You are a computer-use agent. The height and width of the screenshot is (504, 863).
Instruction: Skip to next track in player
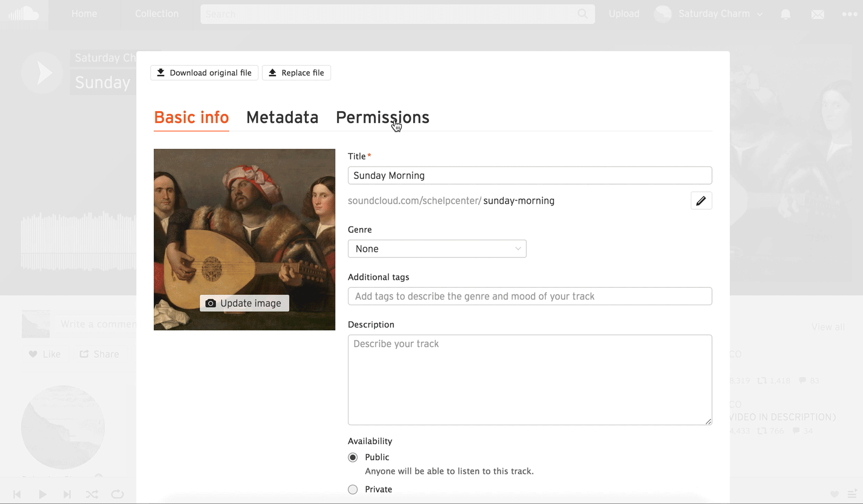click(67, 494)
